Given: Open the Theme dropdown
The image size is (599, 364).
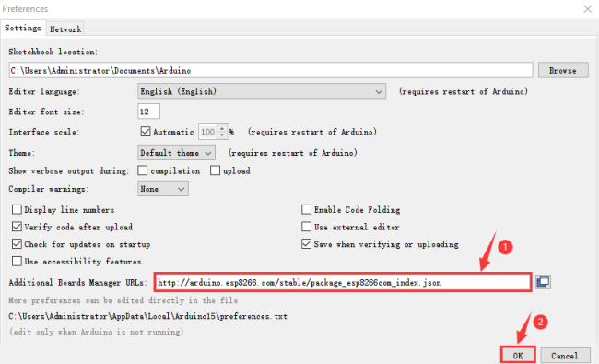Looking at the screenshot, I should (176, 153).
